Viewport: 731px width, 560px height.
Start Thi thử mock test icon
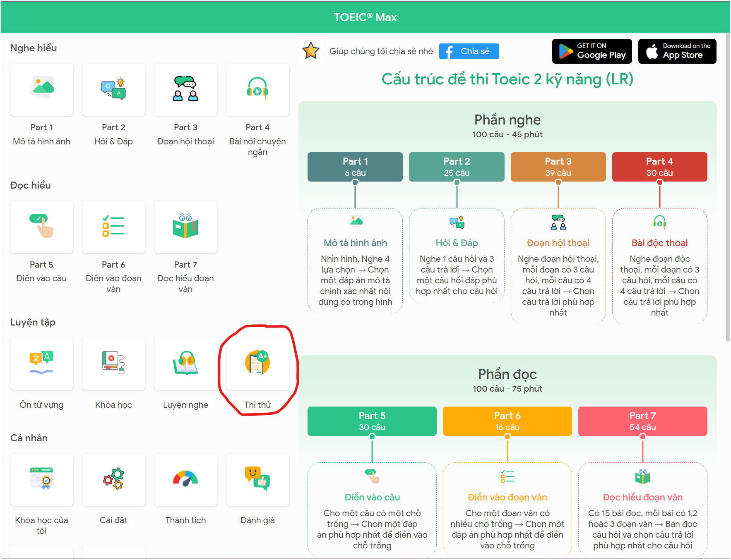coord(257,364)
